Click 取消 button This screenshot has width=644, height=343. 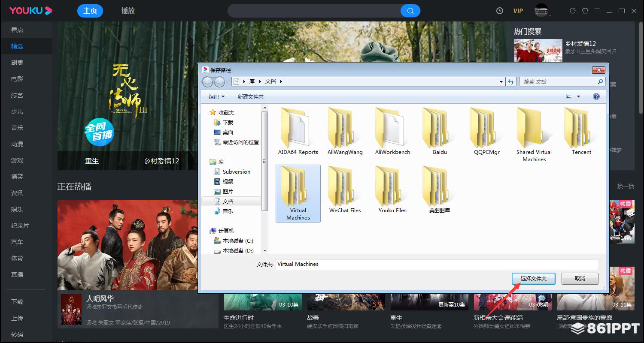click(x=580, y=278)
